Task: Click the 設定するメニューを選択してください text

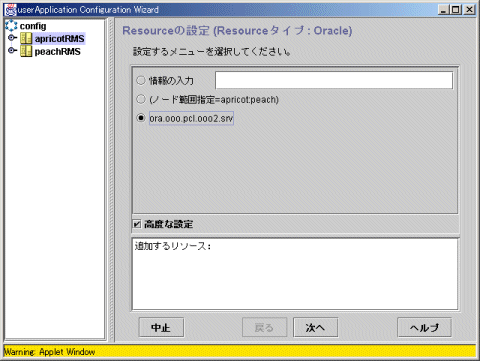Action: (x=212, y=52)
